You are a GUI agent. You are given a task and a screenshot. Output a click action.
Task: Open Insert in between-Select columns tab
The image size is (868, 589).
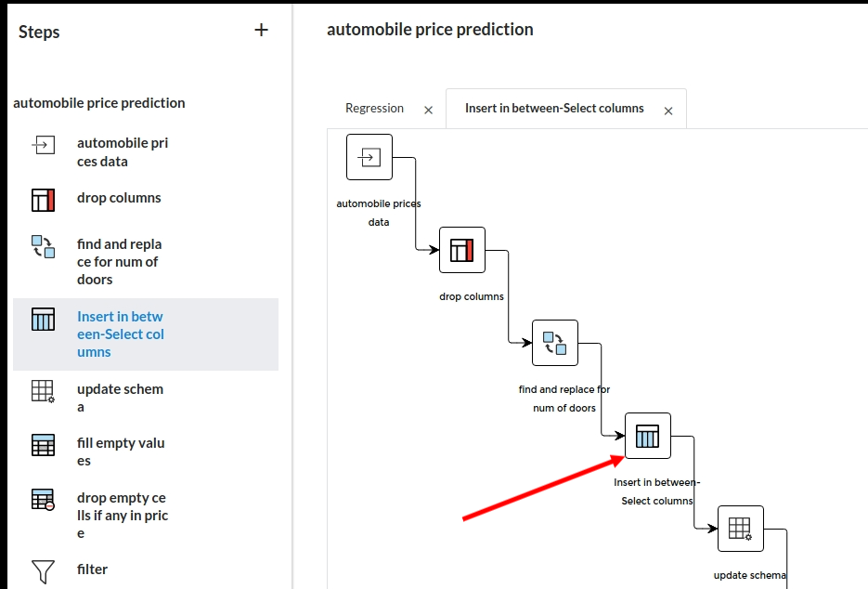point(554,109)
